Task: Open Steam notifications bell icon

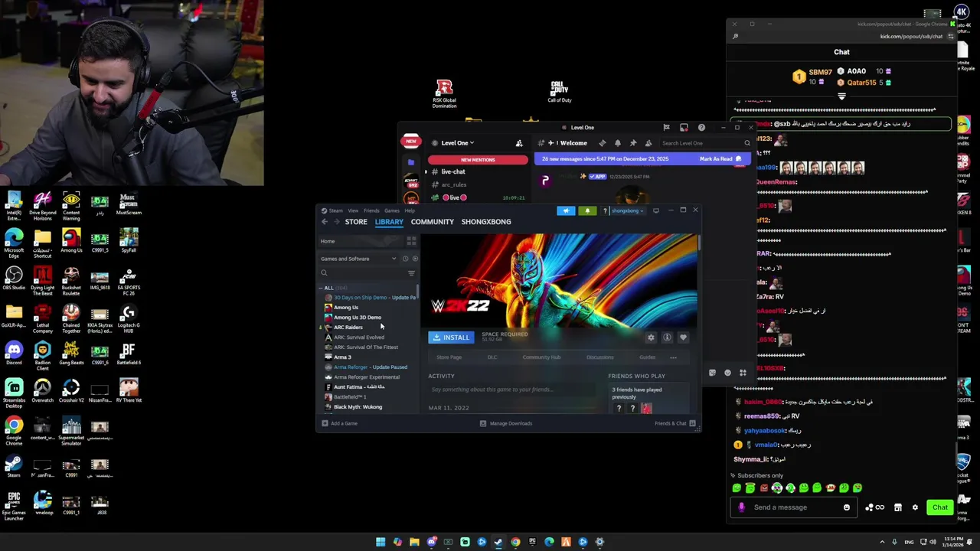Action: coord(587,210)
